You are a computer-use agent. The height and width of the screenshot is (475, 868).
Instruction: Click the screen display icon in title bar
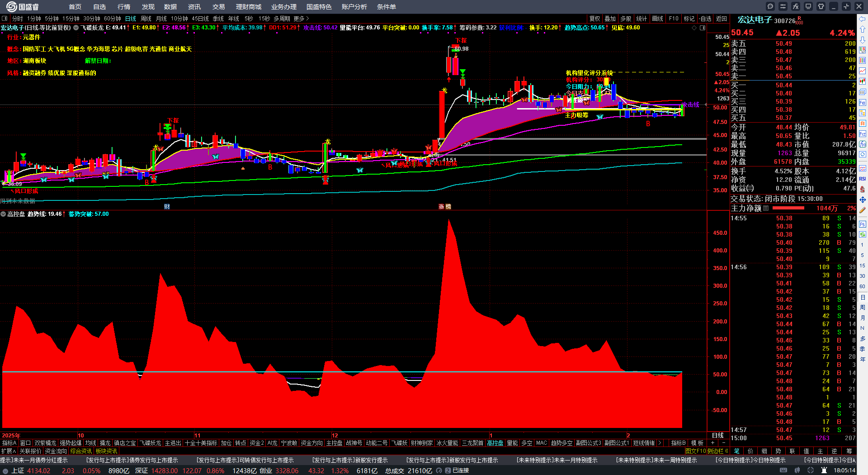(808, 6)
